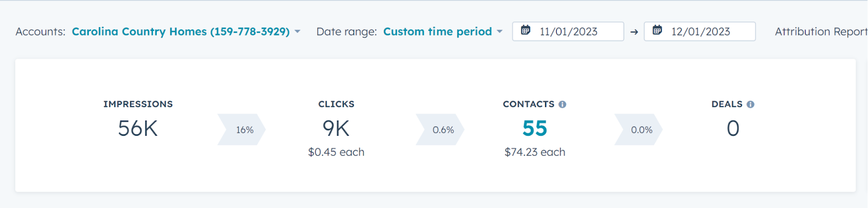Click the 12/01/2023 end date field
Viewport: 868px width, 208px height.
point(700,31)
